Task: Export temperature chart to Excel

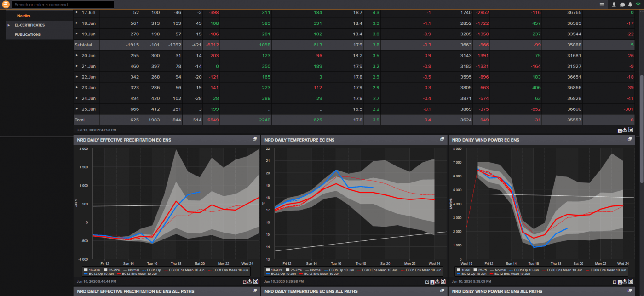Action: click(x=443, y=281)
